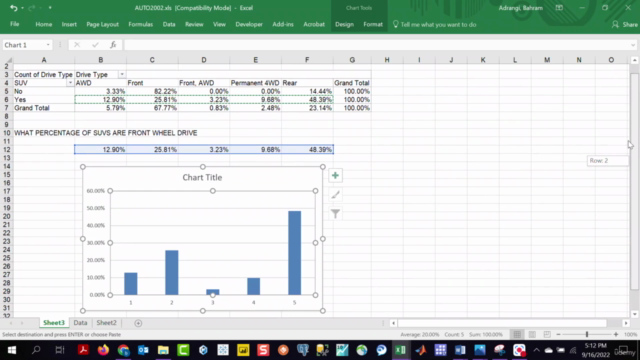Open Chrome from the taskbar
The image size is (640, 360).
coord(123,350)
